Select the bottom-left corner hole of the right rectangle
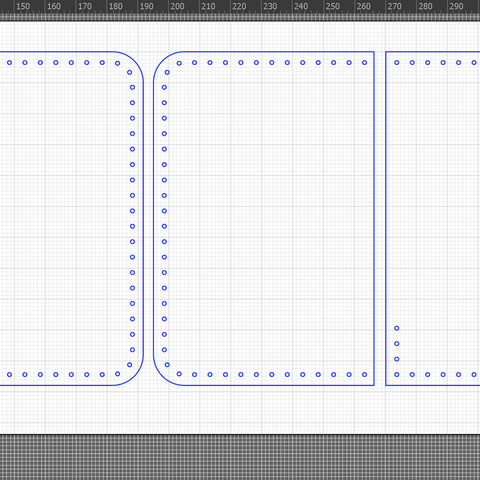 [x=397, y=375]
